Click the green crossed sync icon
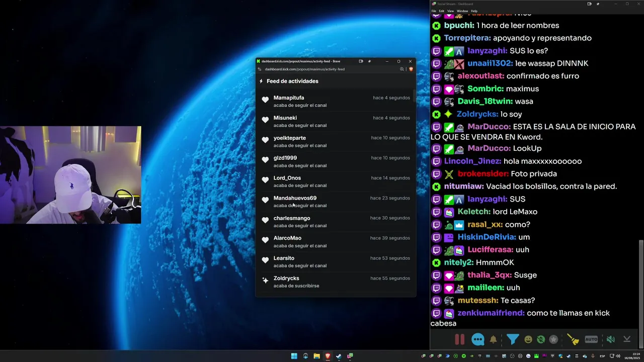This screenshot has height=362, width=644. point(541,339)
